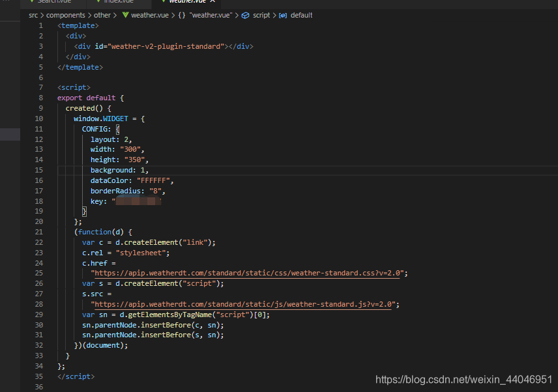The height and width of the screenshot is (392, 558).
Task: Click the Vue logo icon in breadcrumb
Action: coord(125,15)
